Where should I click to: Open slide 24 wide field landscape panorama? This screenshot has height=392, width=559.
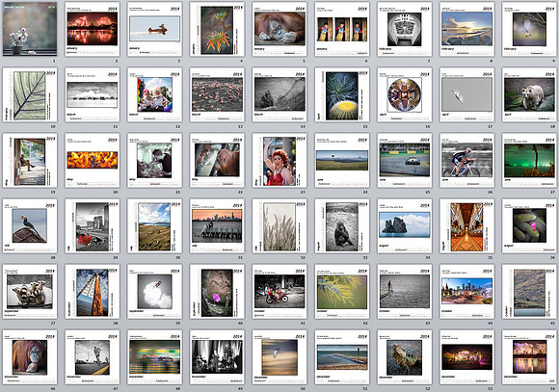[x=342, y=160]
